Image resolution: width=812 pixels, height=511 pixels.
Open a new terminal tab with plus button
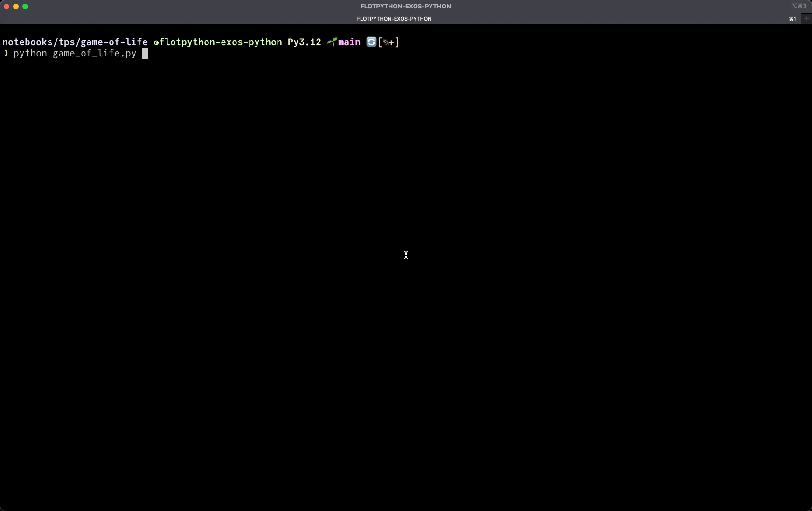click(x=806, y=19)
